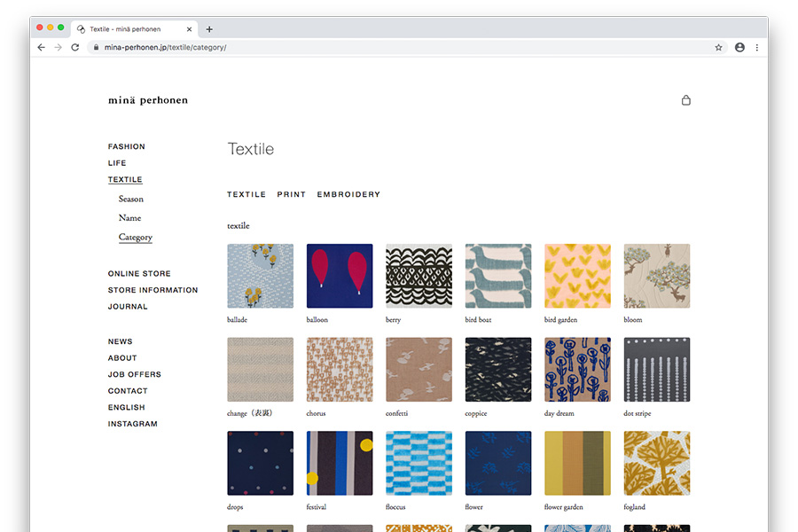Open the ballade textile thumbnail
798x532 pixels.
click(x=260, y=276)
